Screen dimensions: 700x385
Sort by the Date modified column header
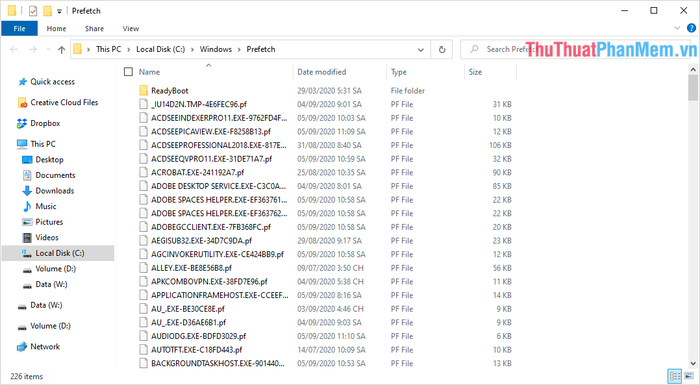[321, 72]
